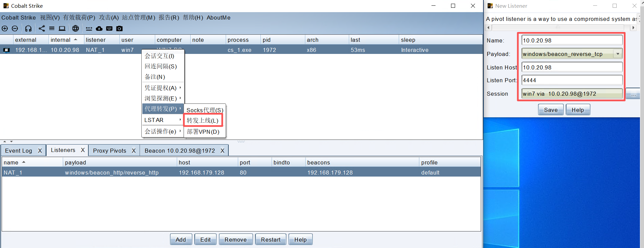
Task: Open the 视图(V) menu
Action: click(x=50, y=18)
